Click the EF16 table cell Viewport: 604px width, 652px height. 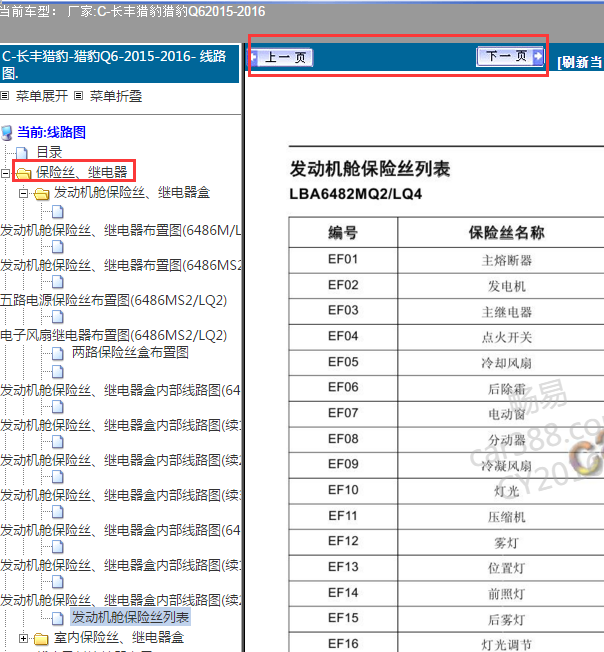[x=343, y=643]
